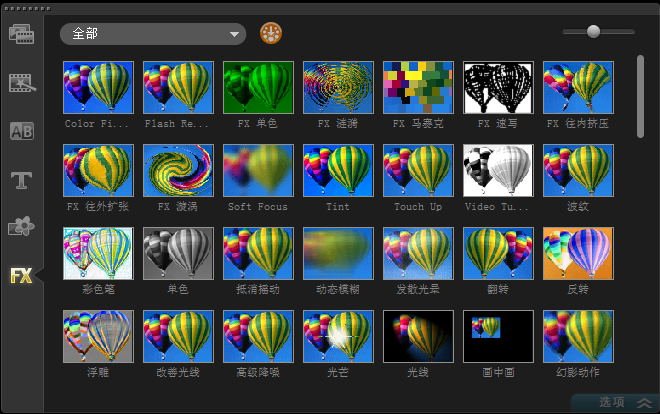Pick the 动态模糊 motion blur filter
This screenshot has width=660, height=414.
click(338, 253)
